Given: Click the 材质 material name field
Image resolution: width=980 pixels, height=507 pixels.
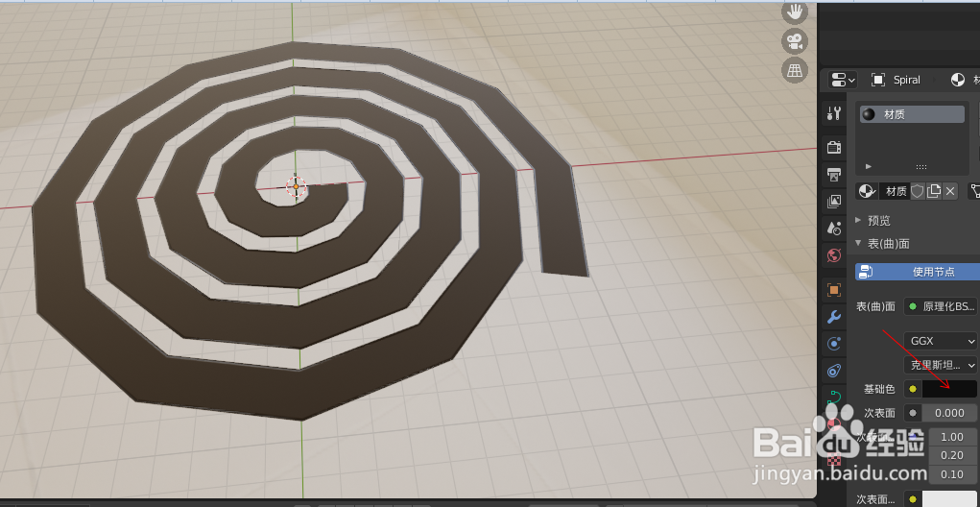Looking at the screenshot, I should [x=893, y=191].
